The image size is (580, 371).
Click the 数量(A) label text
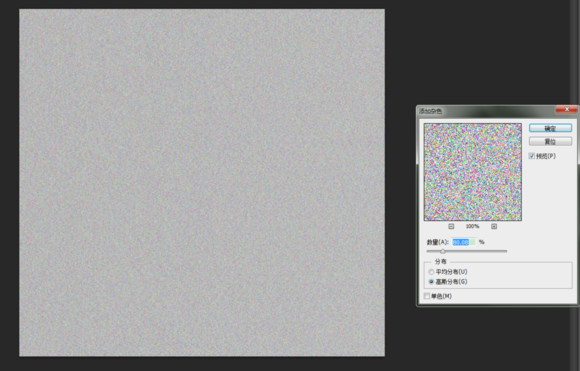438,242
